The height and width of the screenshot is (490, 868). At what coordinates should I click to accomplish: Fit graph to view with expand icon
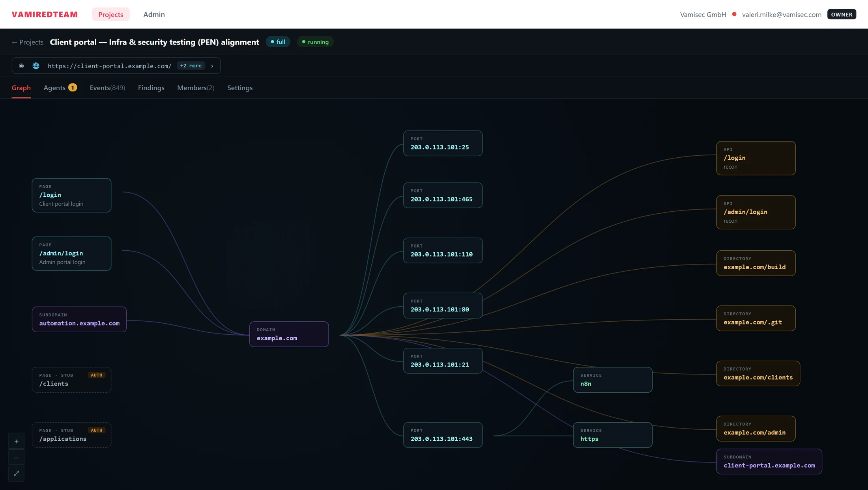click(x=16, y=473)
